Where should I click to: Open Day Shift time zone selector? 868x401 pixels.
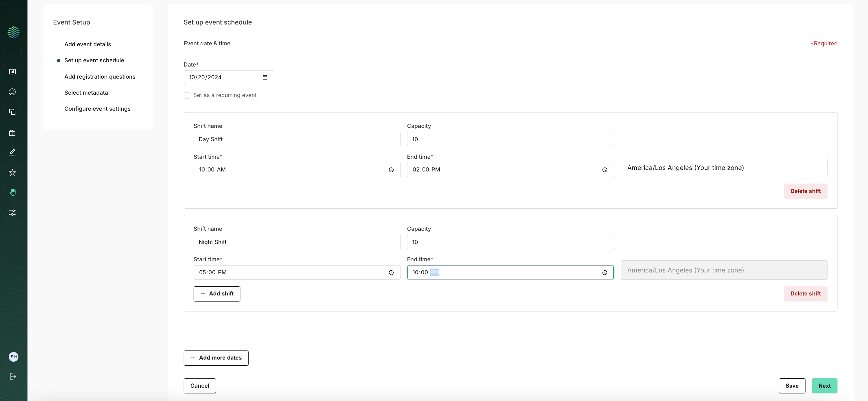pyautogui.click(x=723, y=168)
